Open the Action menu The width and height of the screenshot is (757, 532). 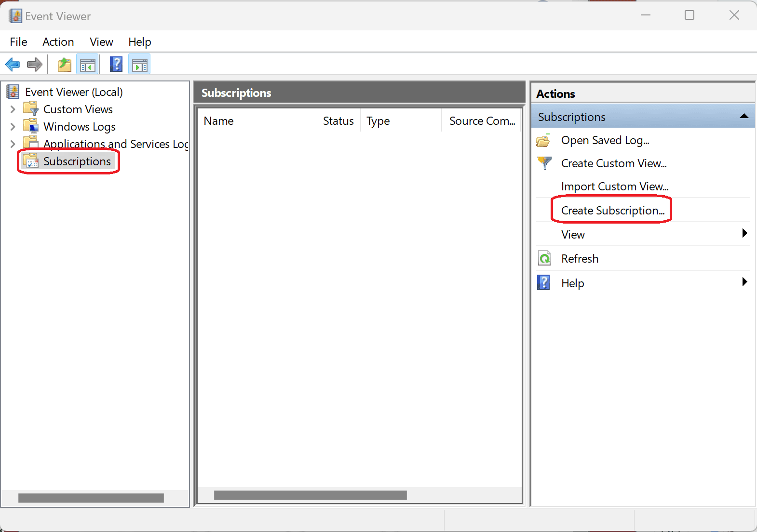click(x=58, y=42)
